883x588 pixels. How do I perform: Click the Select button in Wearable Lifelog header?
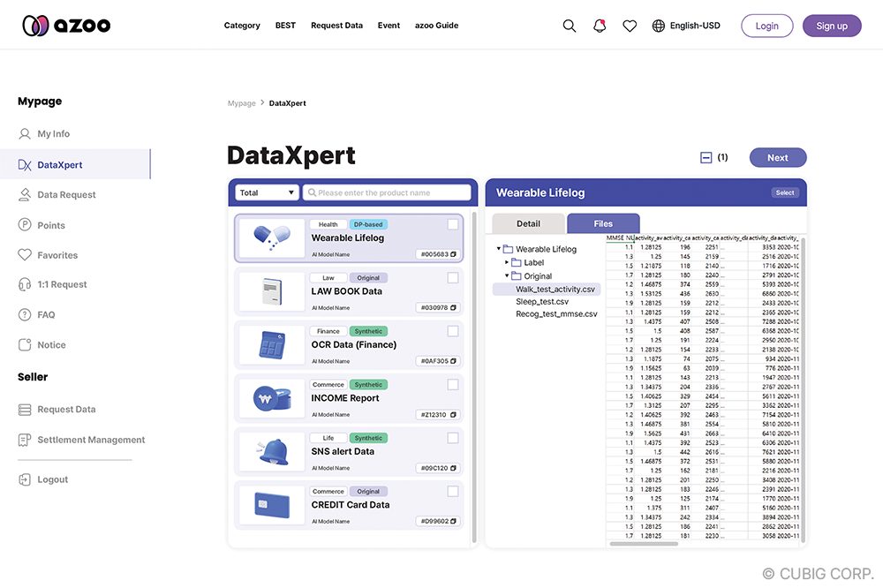pyautogui.click(x=785, y=192)
